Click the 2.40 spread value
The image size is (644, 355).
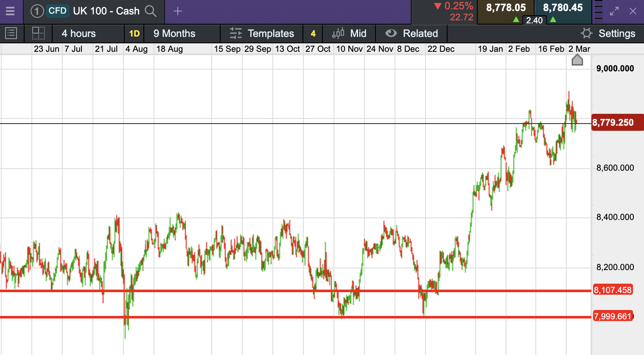tap(535, 20)
